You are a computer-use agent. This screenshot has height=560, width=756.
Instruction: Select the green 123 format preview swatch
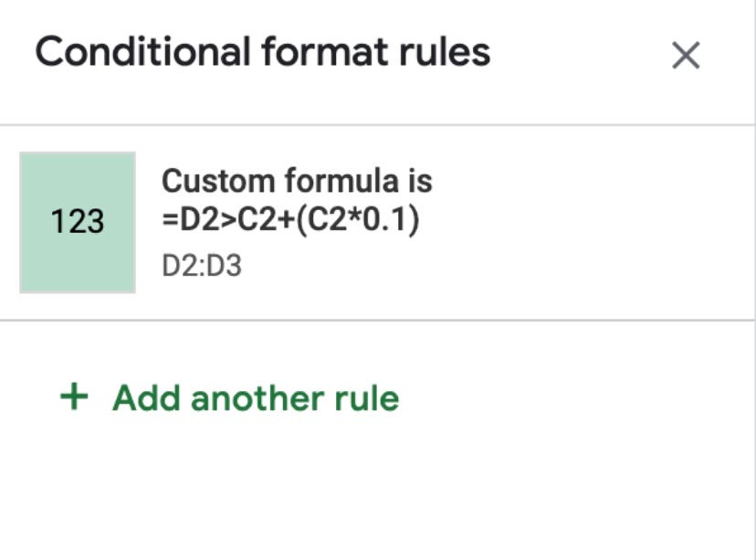(x=77, y=222)
